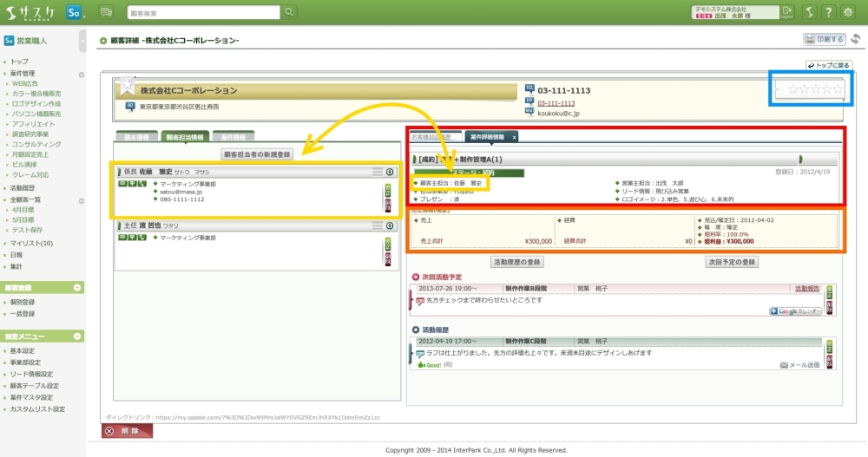Click the 顧客担当者の新規登録 button
Viewport: 868px width, 457px height.
pyautogui.click(x=257, y=153)
